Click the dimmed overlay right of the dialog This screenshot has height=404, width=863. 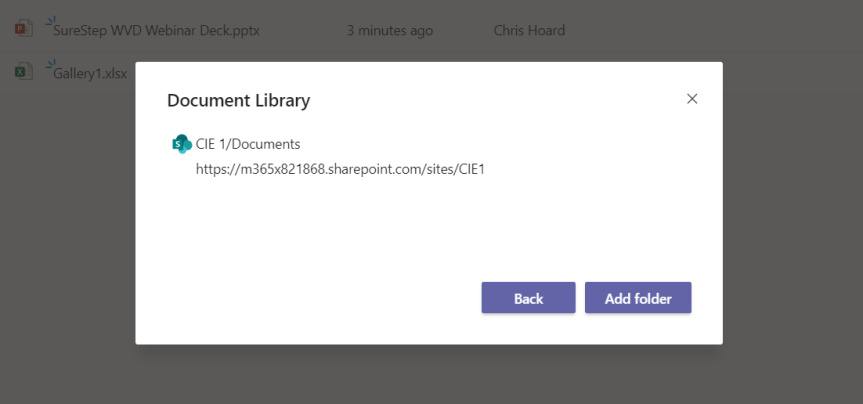790,220
